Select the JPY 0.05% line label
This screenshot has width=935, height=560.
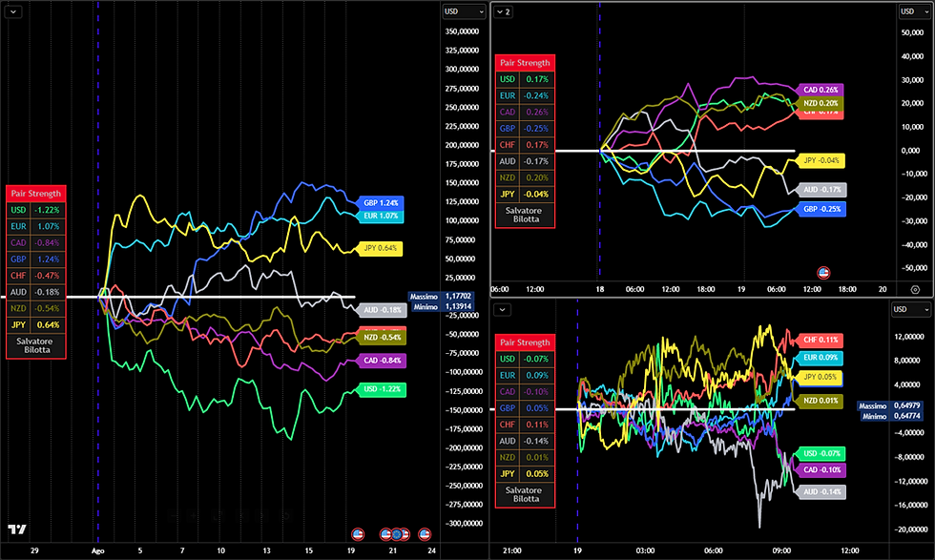point(821,377)
